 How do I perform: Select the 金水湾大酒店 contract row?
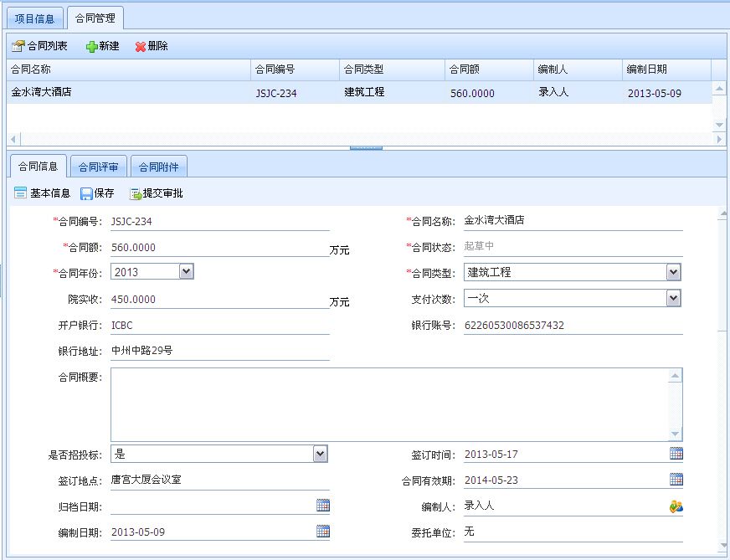click(126, 94)
